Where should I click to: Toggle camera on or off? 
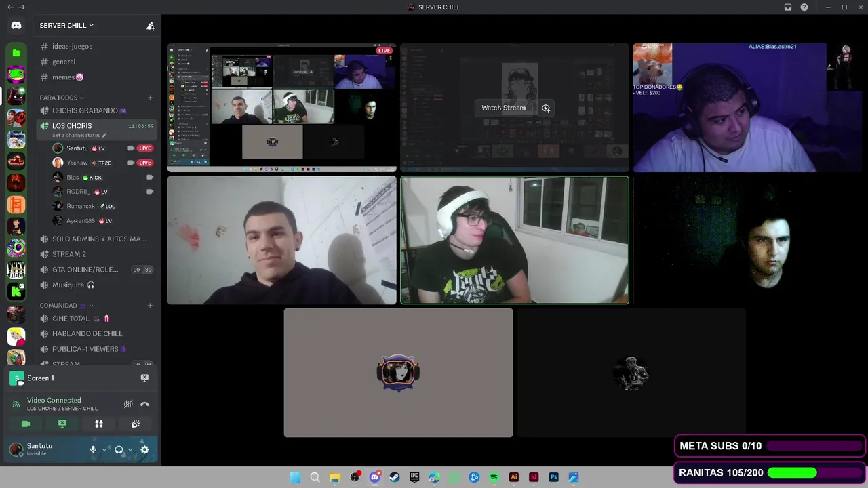pos(26,424)
